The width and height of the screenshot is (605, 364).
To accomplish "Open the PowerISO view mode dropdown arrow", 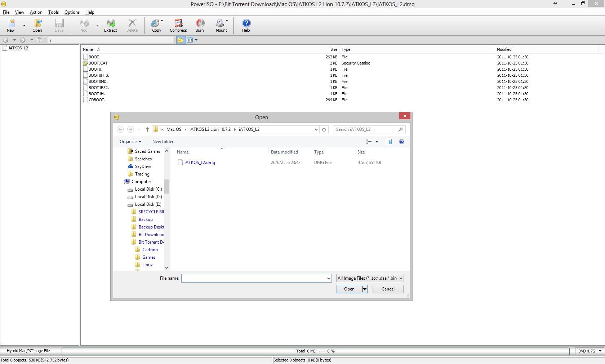I will (x=196, y=40).
